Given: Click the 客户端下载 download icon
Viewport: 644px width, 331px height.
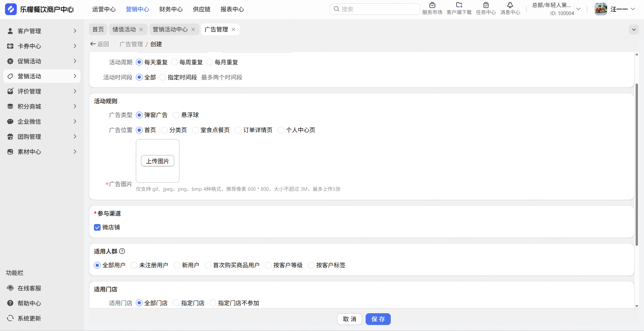Looking at the screenshot, I should click(x=459, y=5).
